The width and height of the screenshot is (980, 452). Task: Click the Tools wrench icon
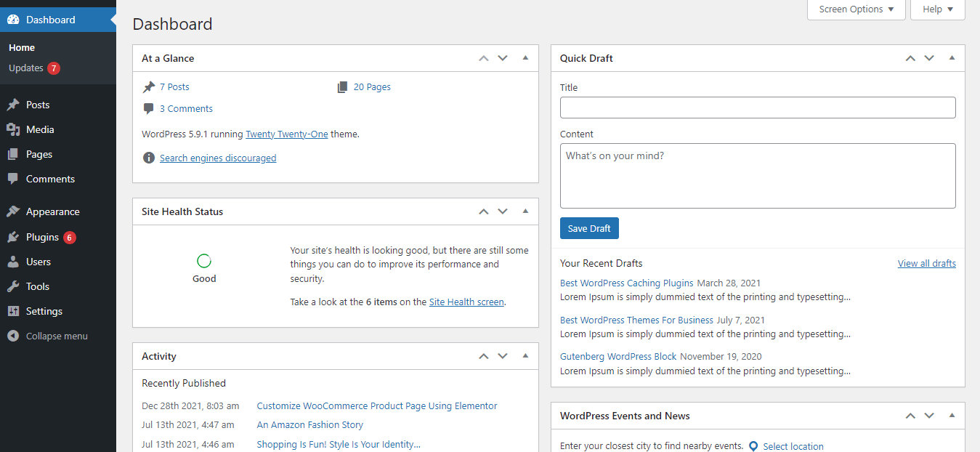tap(13, 286)
